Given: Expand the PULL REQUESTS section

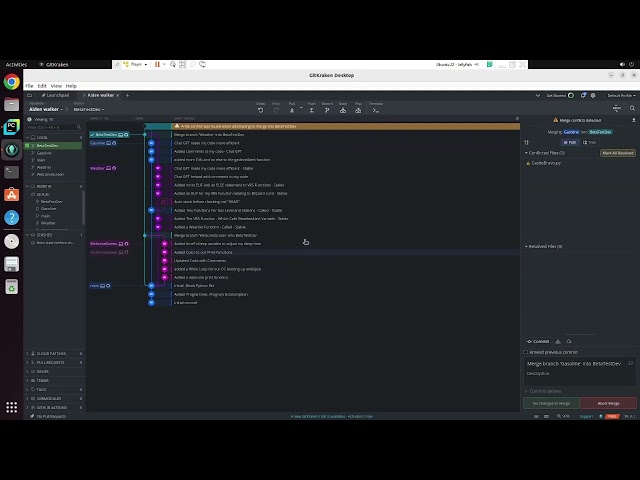Looking at the screenshot, I should tap(27, 362).
